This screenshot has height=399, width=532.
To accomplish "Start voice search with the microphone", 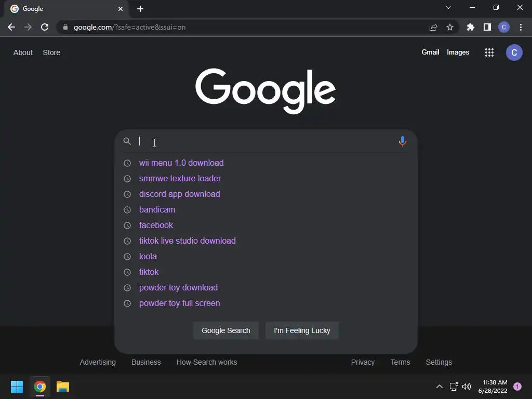I will pyautogui.click(x=403, y=141).
